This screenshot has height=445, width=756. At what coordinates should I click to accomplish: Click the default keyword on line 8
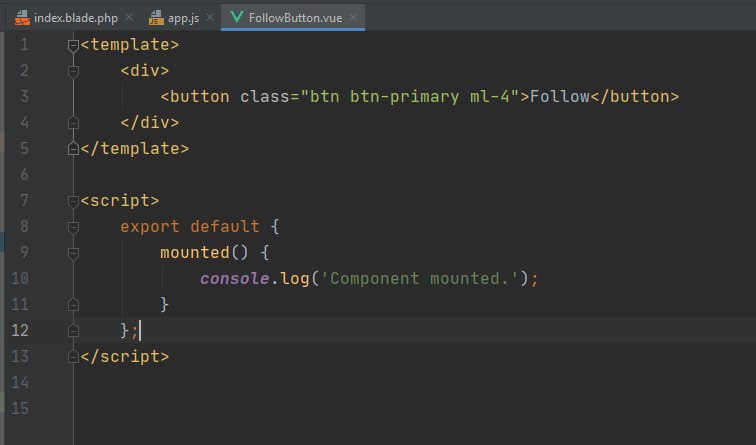coord(225,227)
